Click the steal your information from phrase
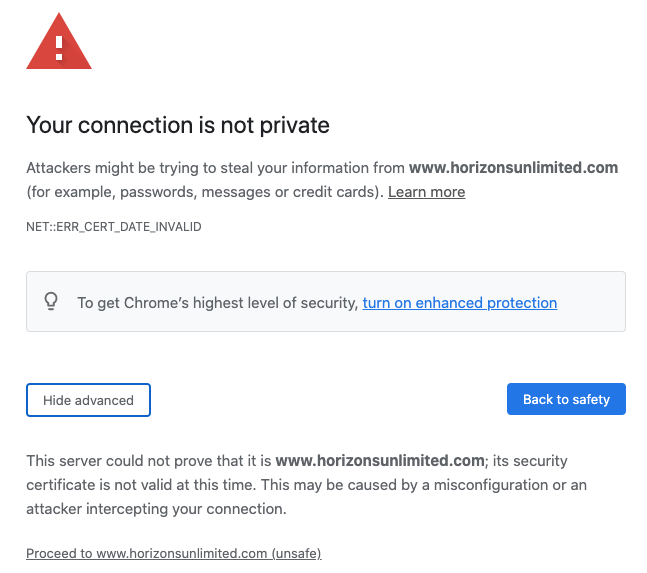 (x=312, y=168)
